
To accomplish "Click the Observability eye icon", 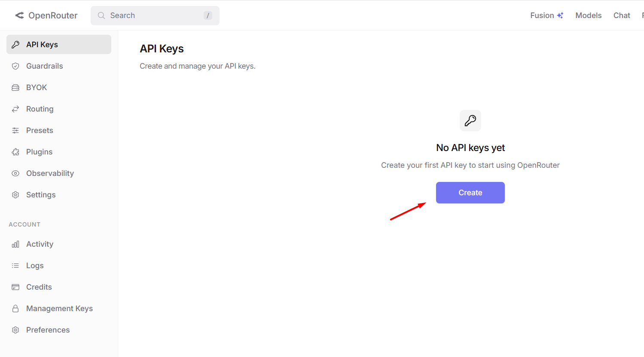I will click(15, 173).
